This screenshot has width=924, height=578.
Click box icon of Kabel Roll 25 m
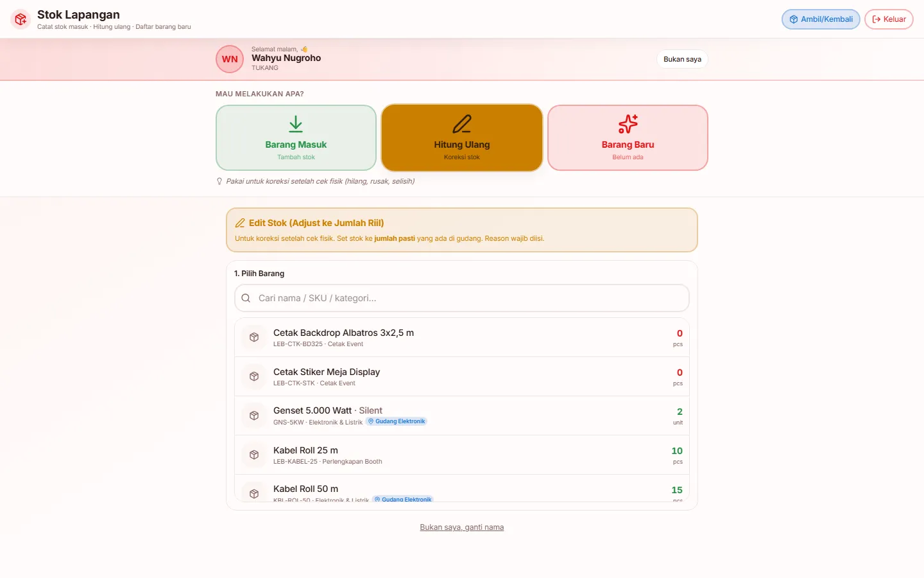click(x=254, y=455)
